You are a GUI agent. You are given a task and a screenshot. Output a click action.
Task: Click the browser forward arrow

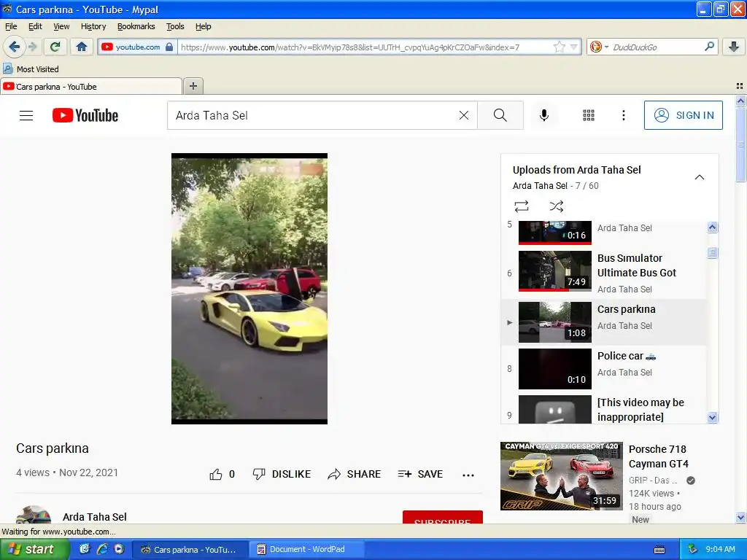32,47
